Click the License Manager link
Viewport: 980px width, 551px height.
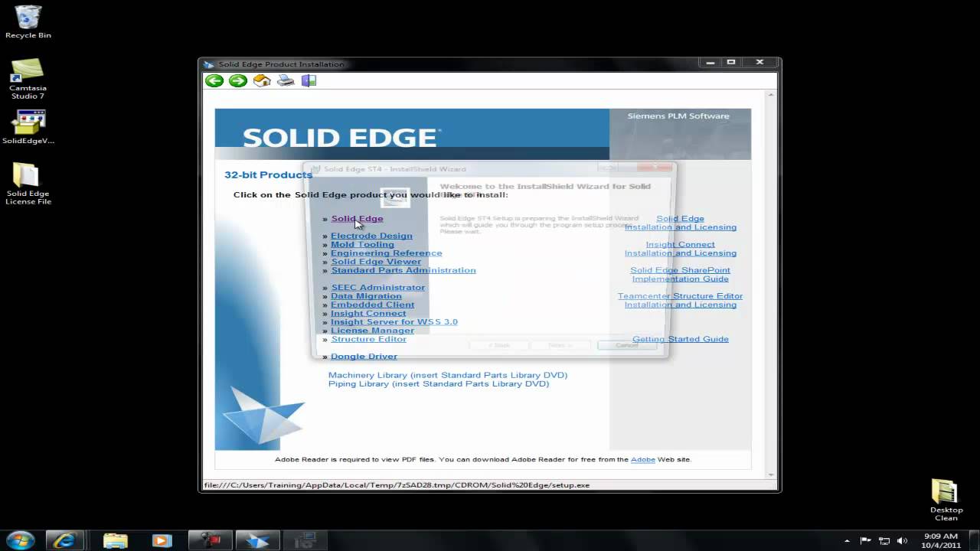(372, 331)
